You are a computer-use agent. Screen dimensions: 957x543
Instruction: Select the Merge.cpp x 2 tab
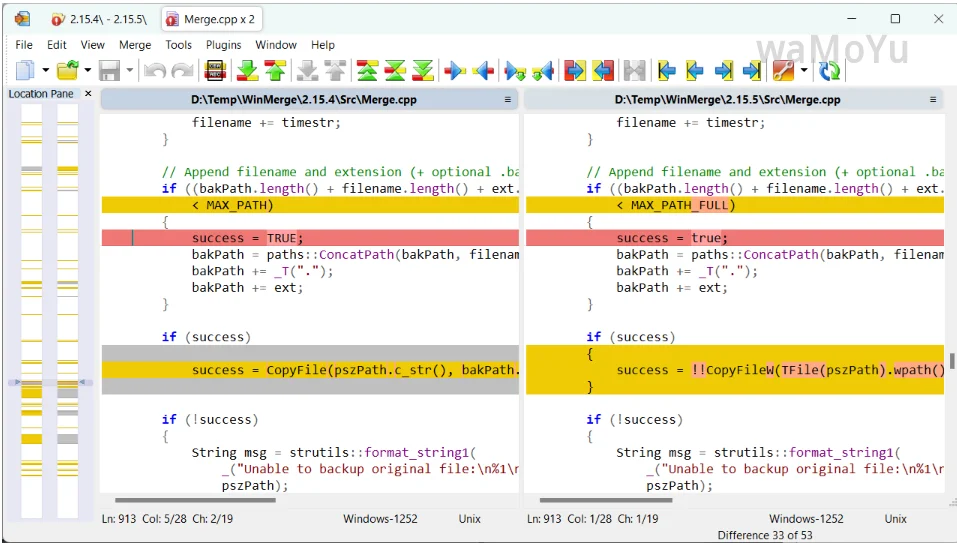[x=212, y=19]
